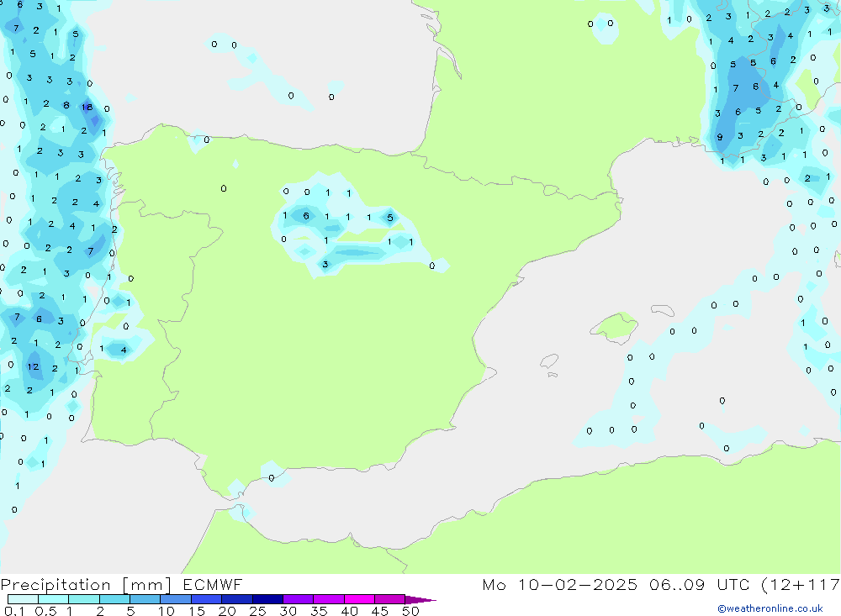Click the legend label 50
This screenshot has width=841, height=616.
point(410,611)
